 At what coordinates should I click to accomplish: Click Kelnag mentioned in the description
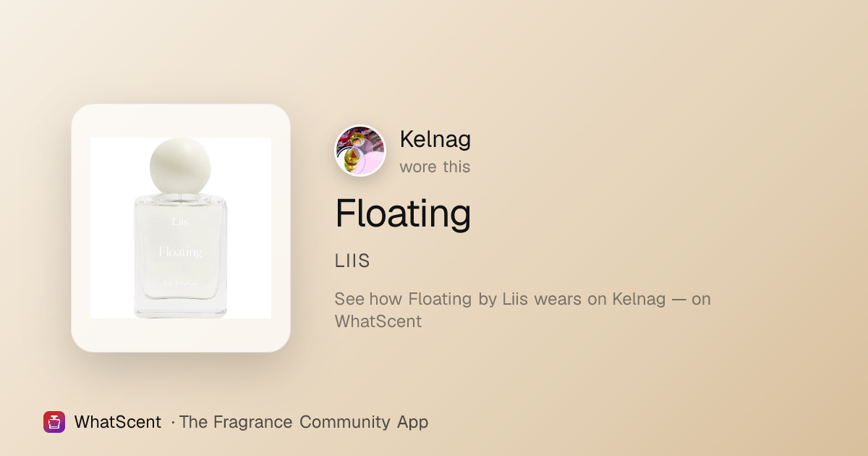[639, 299]
